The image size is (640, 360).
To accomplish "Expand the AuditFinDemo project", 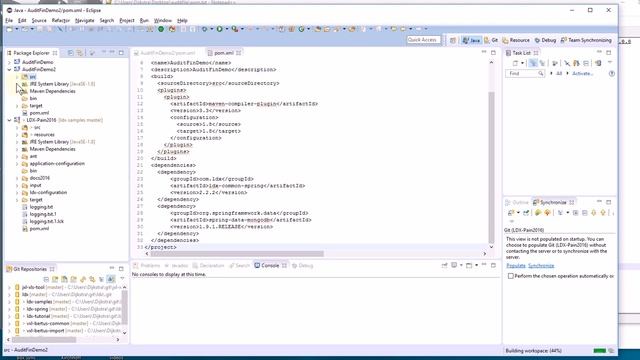I will point(9,62).
